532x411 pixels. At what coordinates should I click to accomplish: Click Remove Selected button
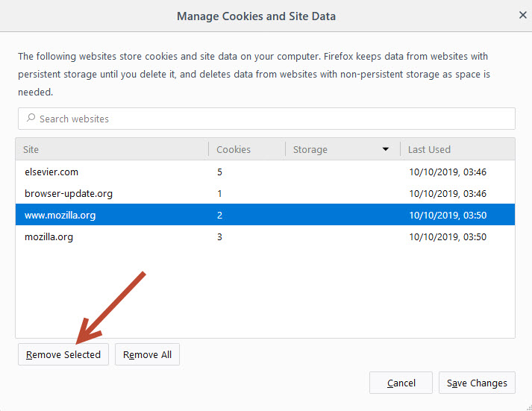tap(63, 354)
